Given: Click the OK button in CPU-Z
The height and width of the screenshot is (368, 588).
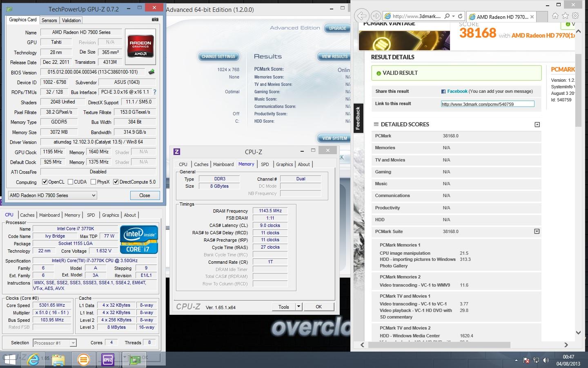Looking at the screenshot, I should pyautogui.click(x=318, y=307).
